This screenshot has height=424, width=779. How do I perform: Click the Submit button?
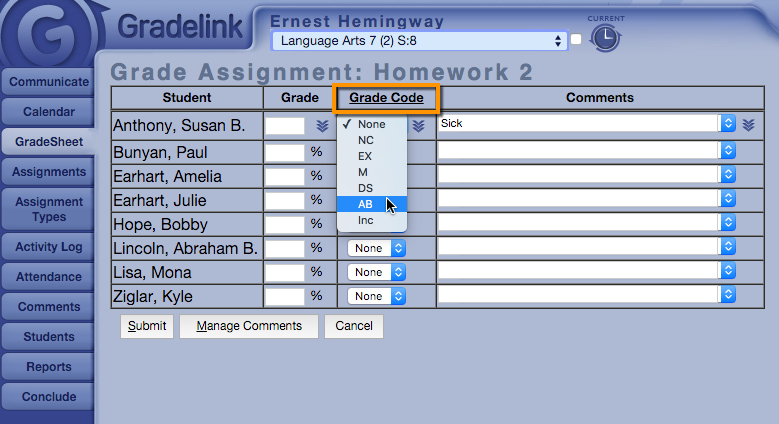point(146,326)
